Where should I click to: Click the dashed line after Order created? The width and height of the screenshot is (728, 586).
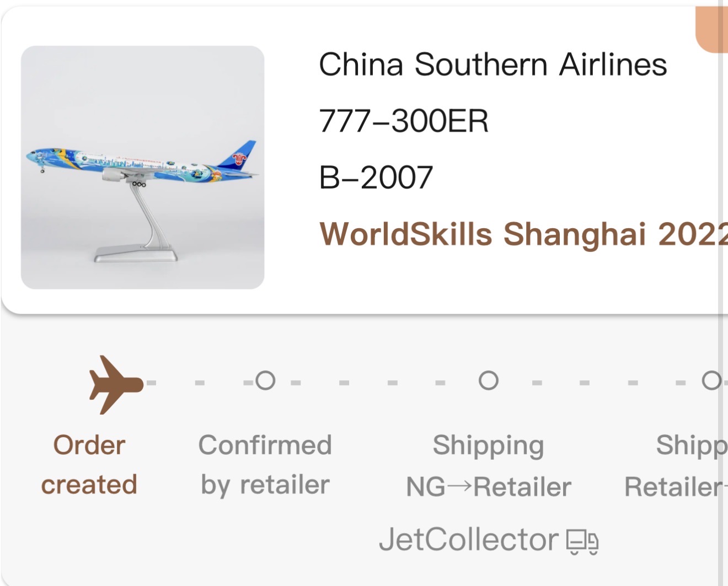[x=199, y=382]
